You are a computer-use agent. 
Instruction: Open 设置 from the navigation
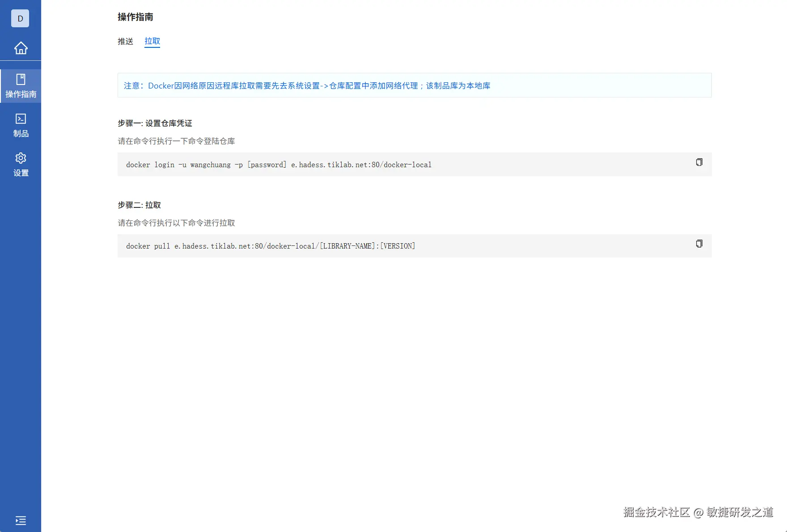click(x=21, y=173)
